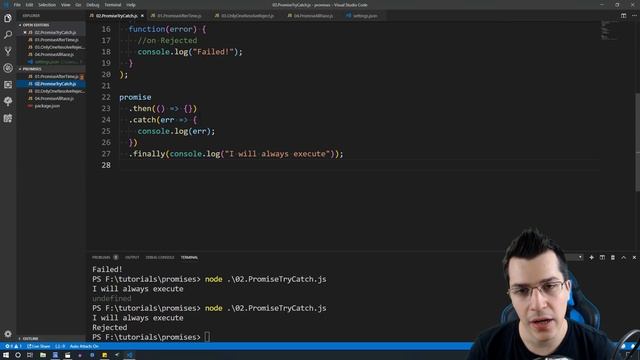This screenshot has width=640, height=360.
Task: Create a new terminal with plus icon
Action: (591, 258)
